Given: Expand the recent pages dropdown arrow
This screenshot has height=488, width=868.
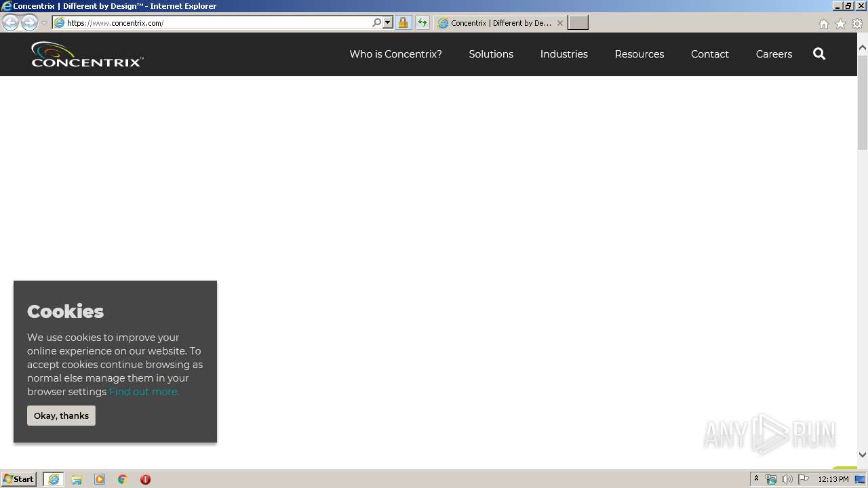Looking at the screenshot, I should click(x=44, y=22).
